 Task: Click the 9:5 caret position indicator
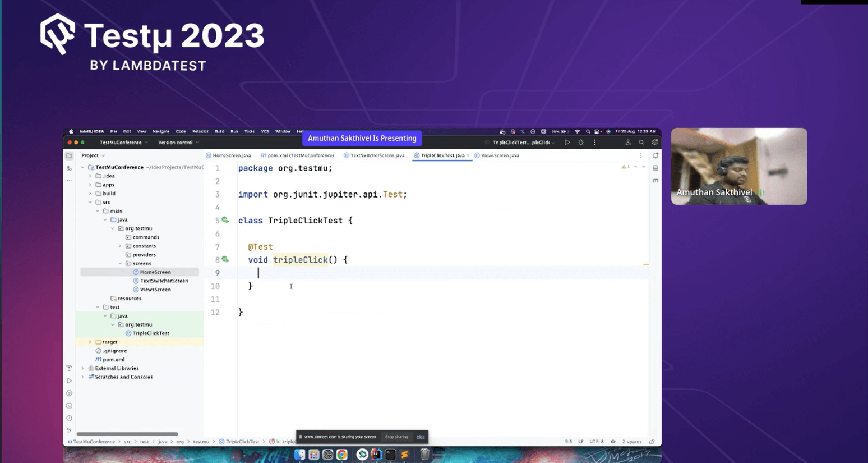click(569, 442)
